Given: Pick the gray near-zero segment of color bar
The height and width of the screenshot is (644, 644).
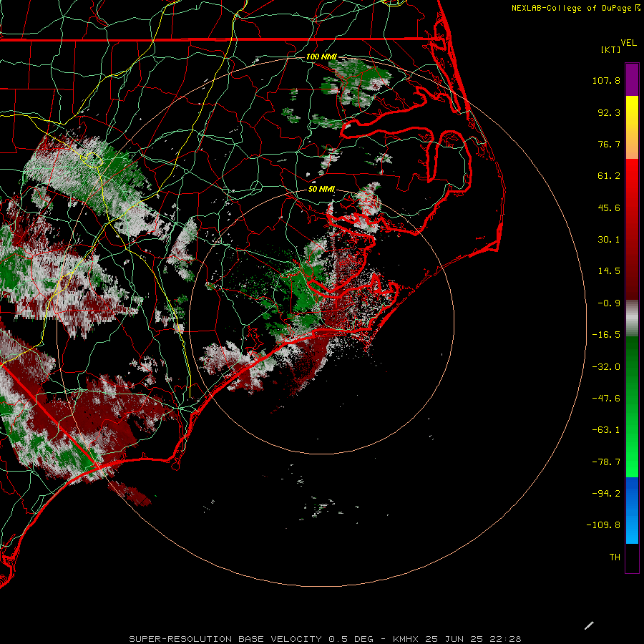Looking at the screenshot, I should click(x=632, y=318).
